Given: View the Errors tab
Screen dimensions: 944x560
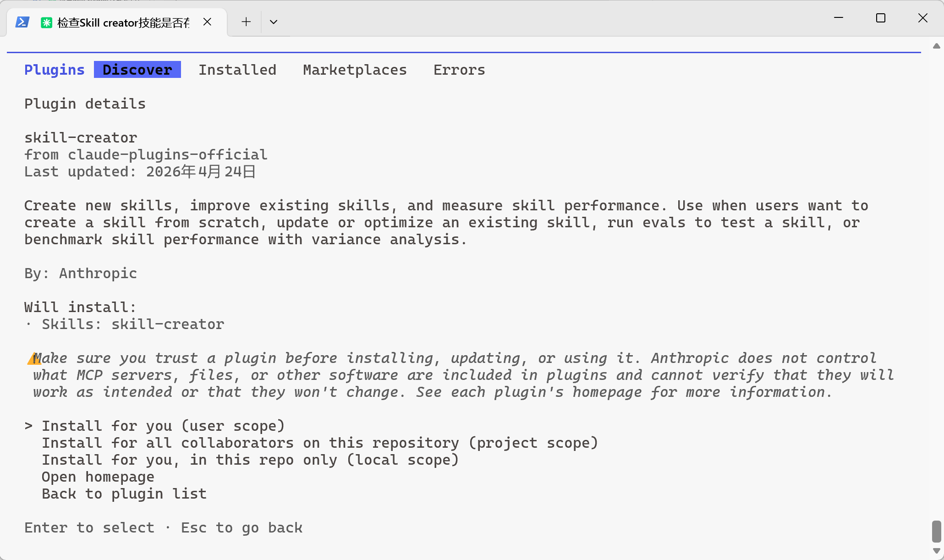Looking at the screenshot, I should 459,70.
